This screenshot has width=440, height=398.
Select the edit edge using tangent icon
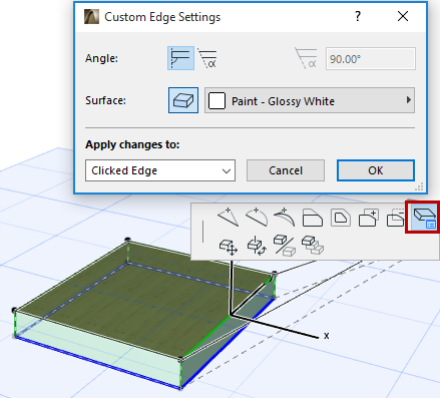pos(284,217)
